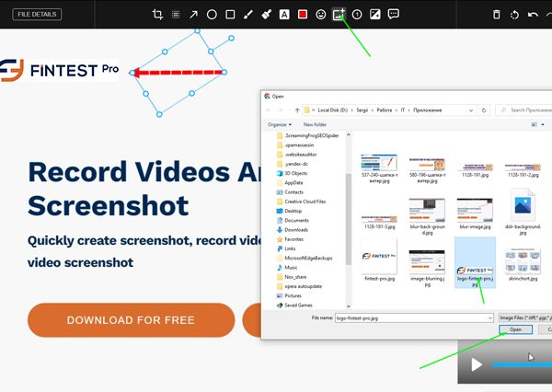The width and height of the screenshot is (552, 392).
Task: Delete with the trash bin icon
Action: click(497, 15)
